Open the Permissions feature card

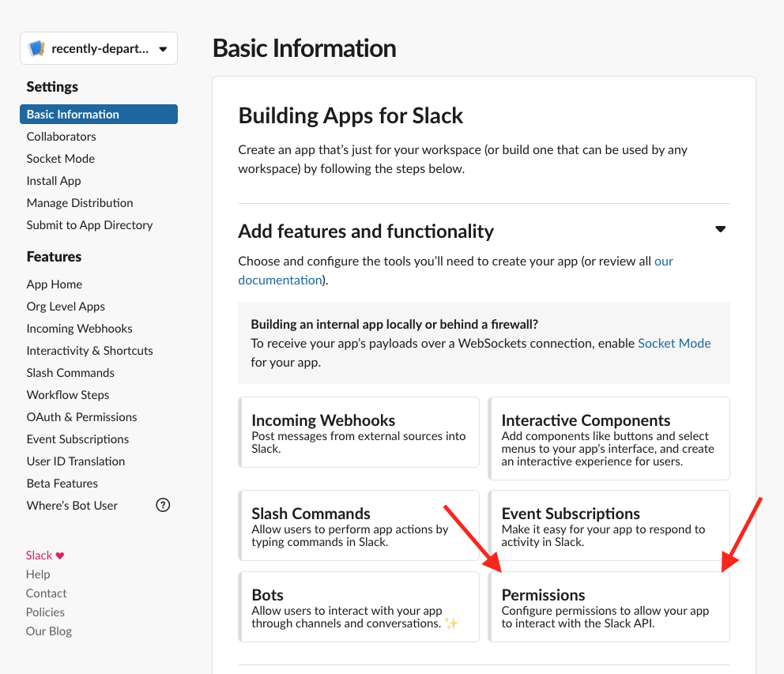[609, 607]
